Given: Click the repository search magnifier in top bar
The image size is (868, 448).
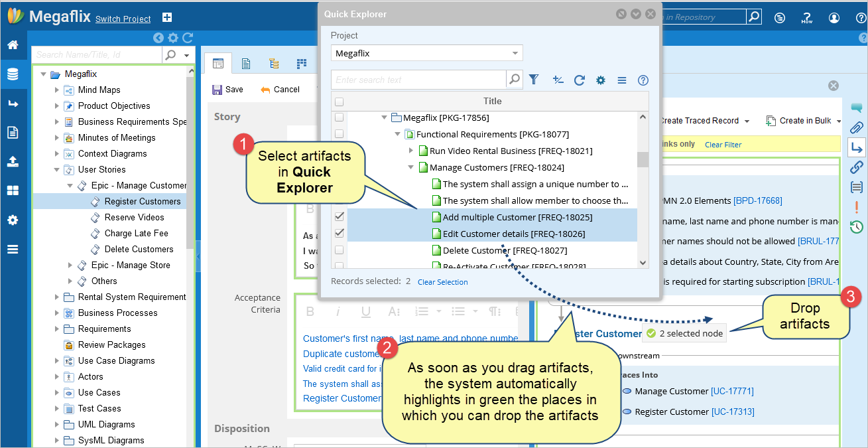Looking at the screenshot, I should (754, 17).
